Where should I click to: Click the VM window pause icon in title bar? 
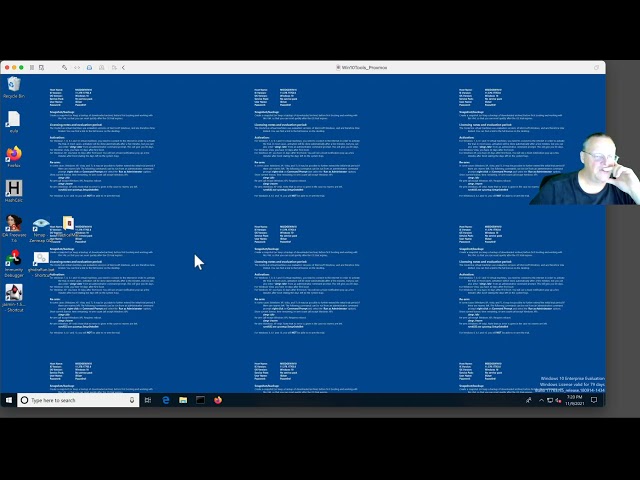32,67
